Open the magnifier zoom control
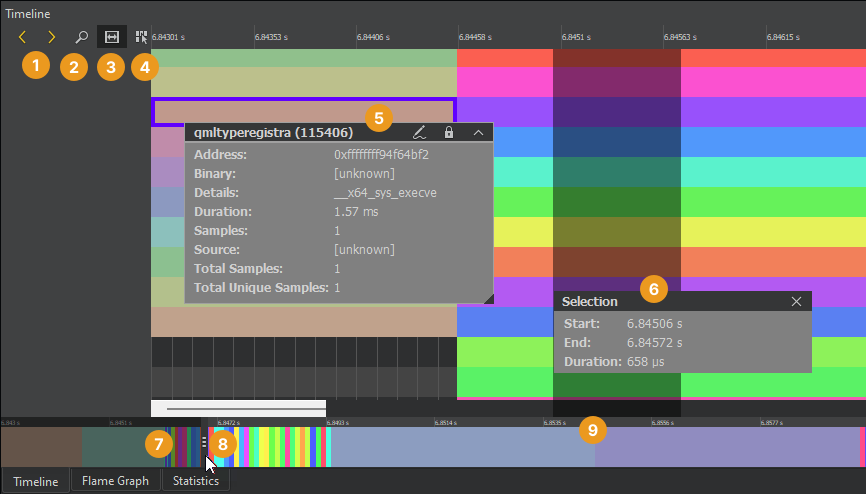Screen dimensions: 866x494 82,37
